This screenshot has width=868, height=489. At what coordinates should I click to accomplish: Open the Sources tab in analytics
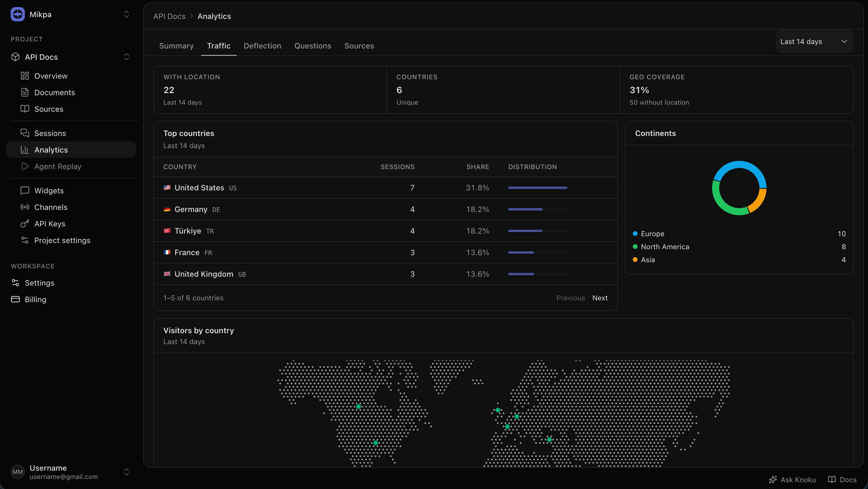click(x=359, y=46)
